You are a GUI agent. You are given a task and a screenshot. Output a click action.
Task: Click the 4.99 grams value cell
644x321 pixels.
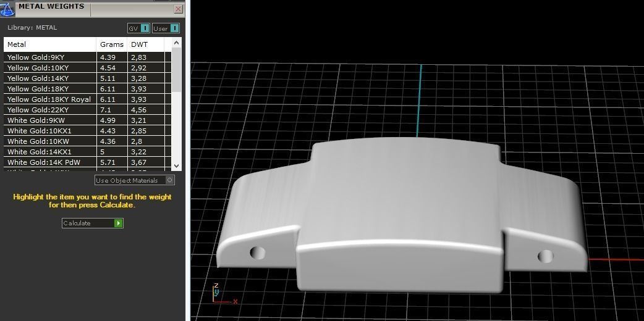112,120
